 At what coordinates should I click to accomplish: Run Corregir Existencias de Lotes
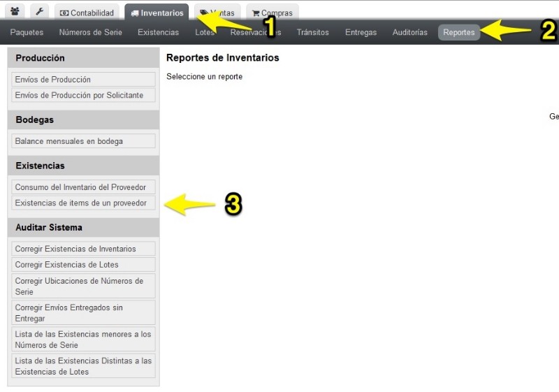pyautogui.click(x=83, y=264)
